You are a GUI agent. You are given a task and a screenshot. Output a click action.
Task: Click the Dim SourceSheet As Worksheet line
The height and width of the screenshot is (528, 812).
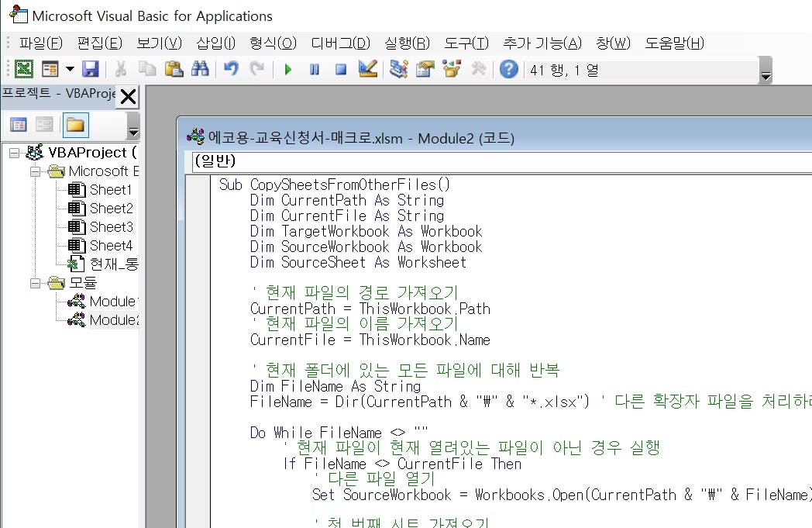click(358, 262)
